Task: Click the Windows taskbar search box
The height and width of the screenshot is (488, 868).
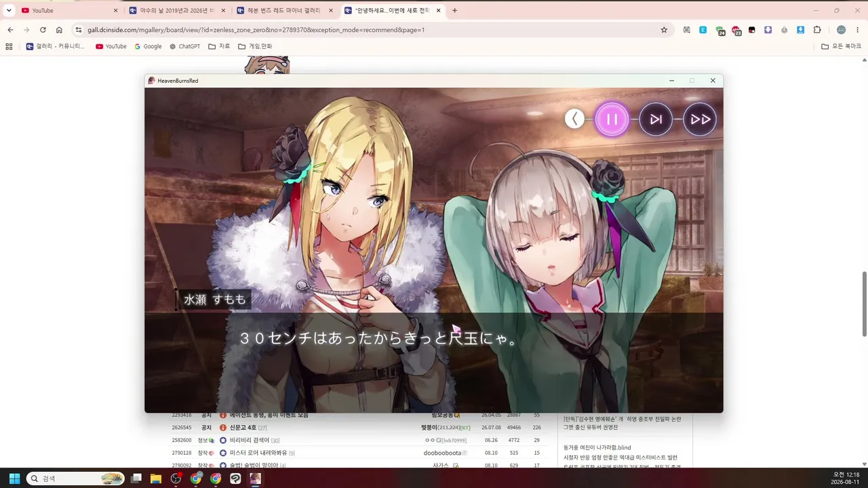Action: coord(75,479)
